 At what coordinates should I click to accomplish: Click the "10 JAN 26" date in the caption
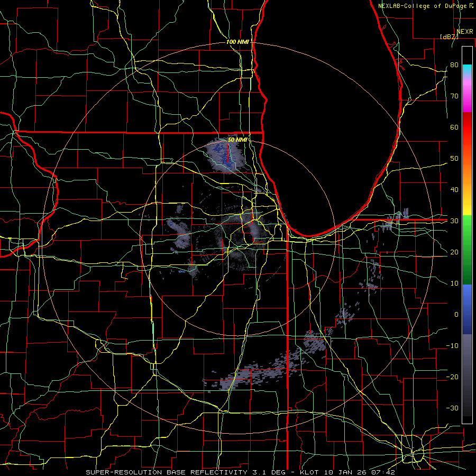click(346, 472)
